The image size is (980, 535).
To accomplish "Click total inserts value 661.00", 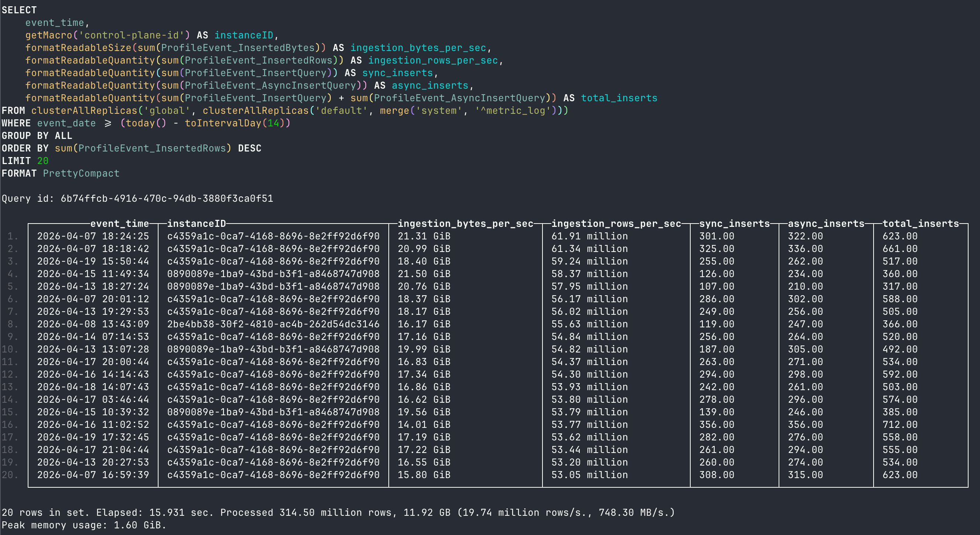I will (900, 249).
